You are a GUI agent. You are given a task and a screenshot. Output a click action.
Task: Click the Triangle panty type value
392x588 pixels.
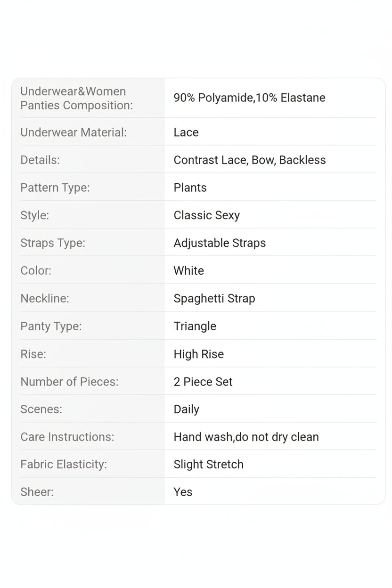click(195, 326)
